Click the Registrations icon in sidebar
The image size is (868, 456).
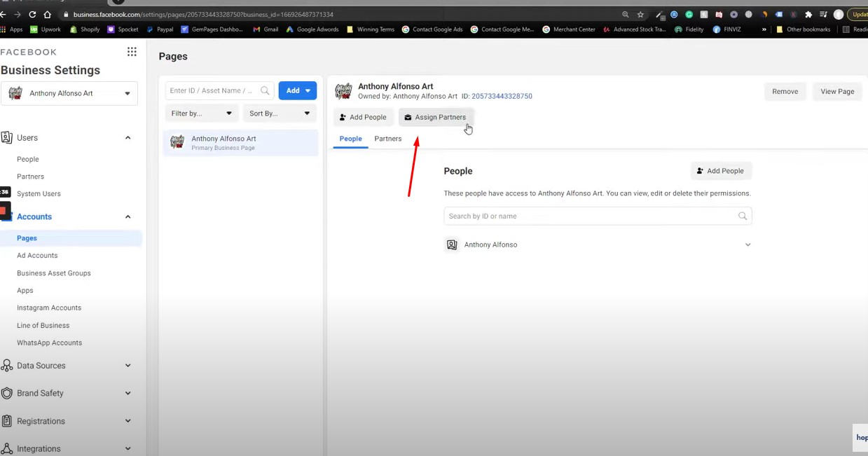7,421
